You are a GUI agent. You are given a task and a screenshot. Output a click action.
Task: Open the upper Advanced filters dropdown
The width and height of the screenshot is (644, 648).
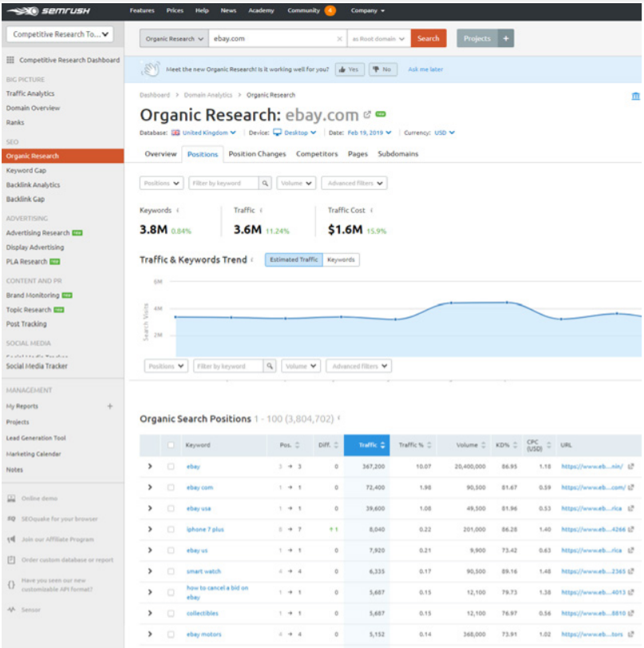point(354,183)
